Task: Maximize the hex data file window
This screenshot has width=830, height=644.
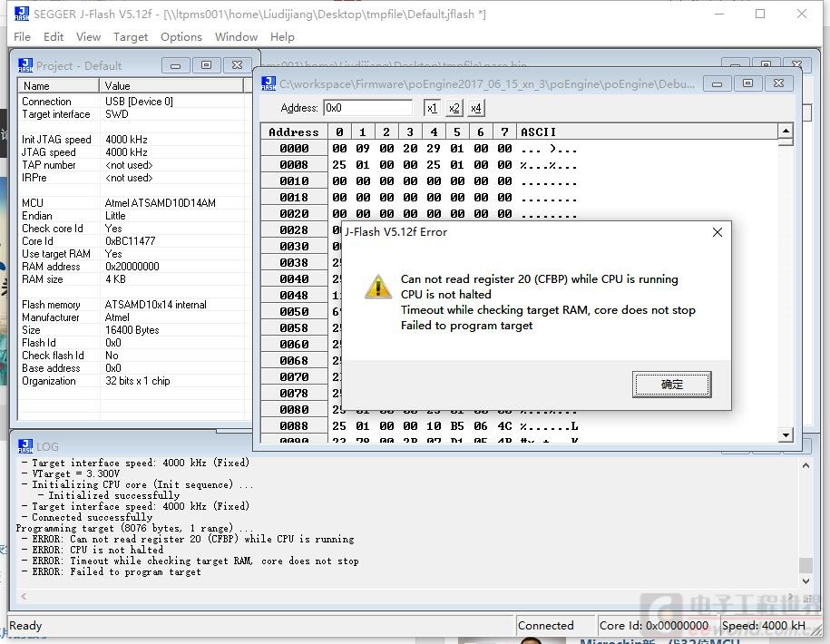Action: 747,83
